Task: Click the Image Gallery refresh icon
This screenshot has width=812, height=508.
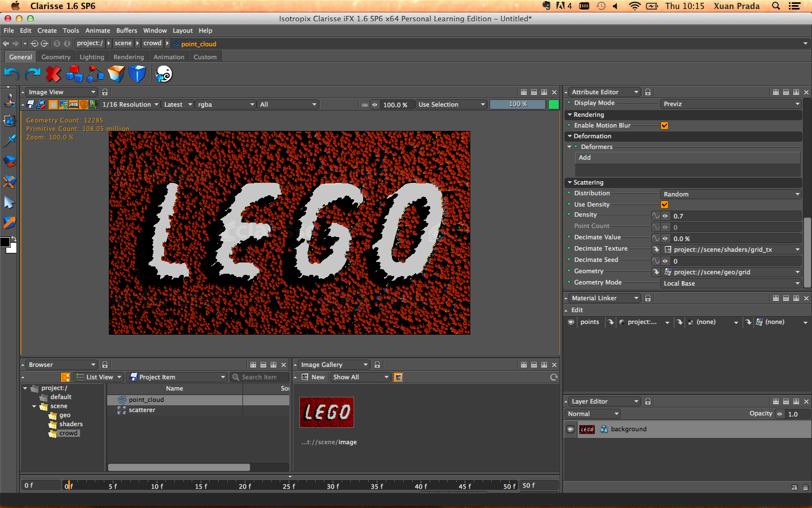Action: (x=554, y=377)
